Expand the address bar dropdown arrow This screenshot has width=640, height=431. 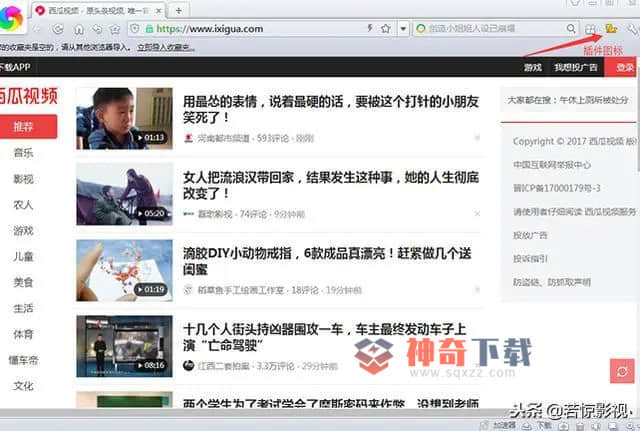[x=403, y=29]
